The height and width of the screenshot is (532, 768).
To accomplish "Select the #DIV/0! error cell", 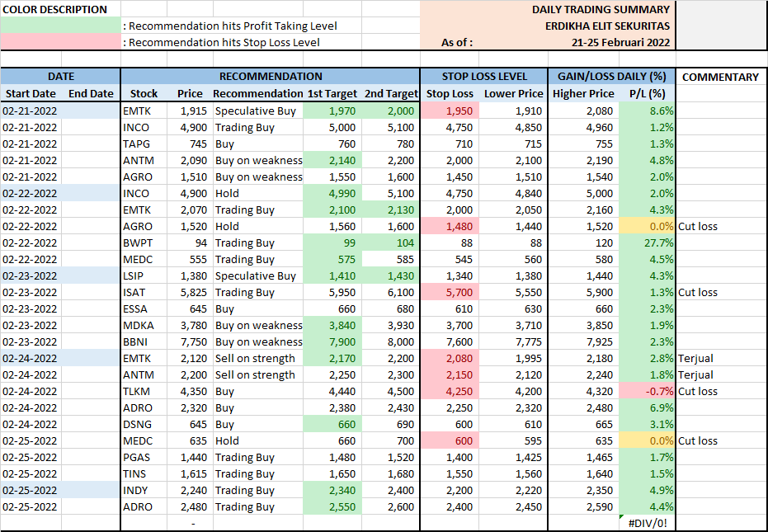I will [647, 523].
